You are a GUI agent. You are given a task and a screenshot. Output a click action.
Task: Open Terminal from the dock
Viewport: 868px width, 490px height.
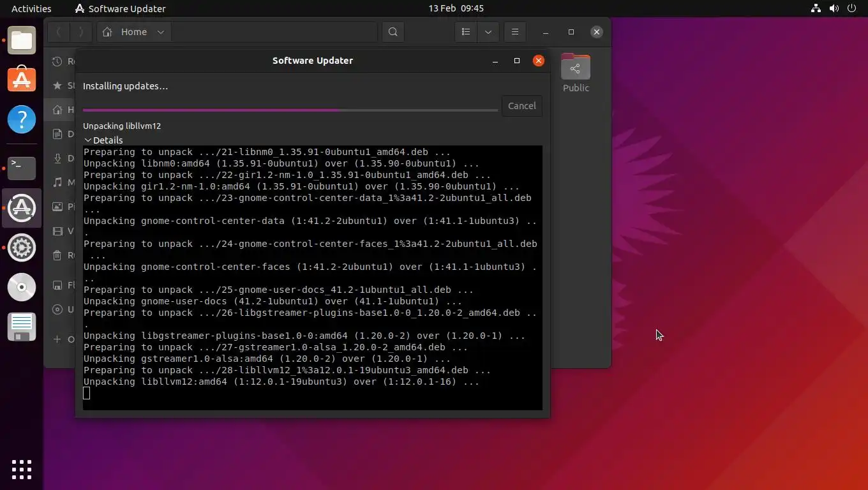(x=22, y=168)
